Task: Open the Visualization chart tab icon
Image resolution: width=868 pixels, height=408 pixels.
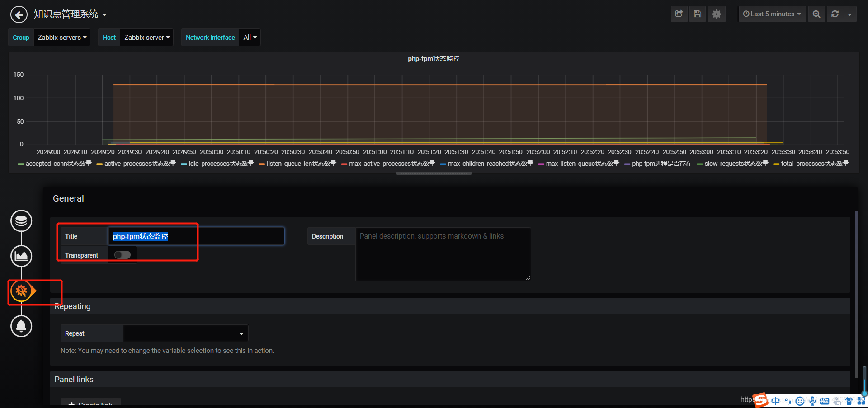Action: tap(21, 256)
